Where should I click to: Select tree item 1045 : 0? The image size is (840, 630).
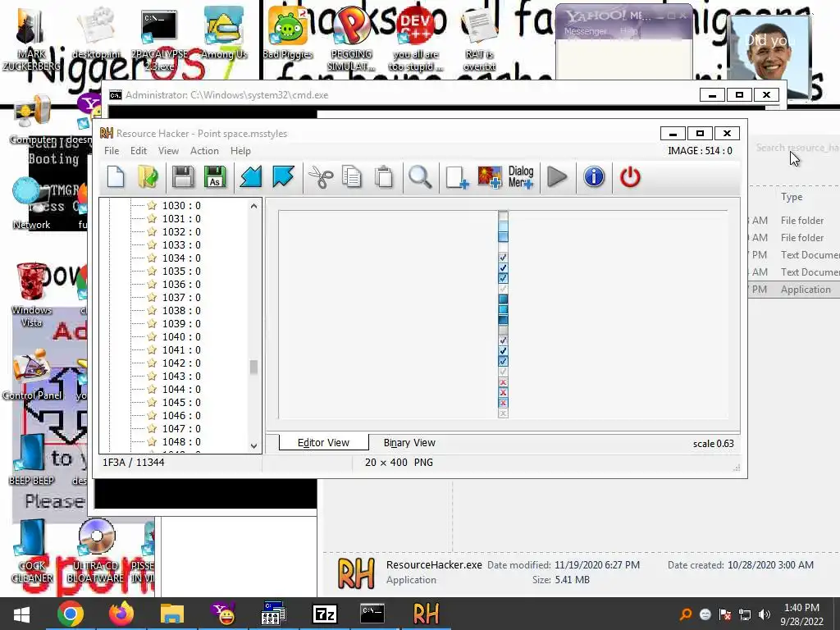pos(181,402)
